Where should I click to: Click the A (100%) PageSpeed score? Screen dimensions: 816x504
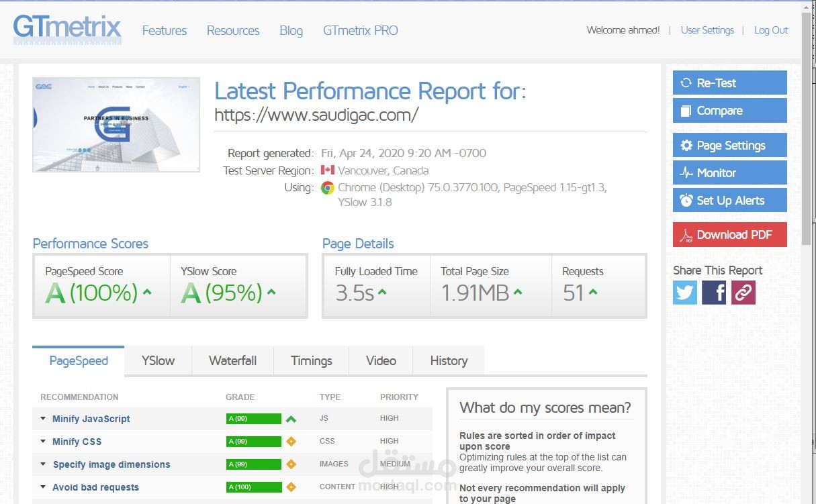click(91, 293)
